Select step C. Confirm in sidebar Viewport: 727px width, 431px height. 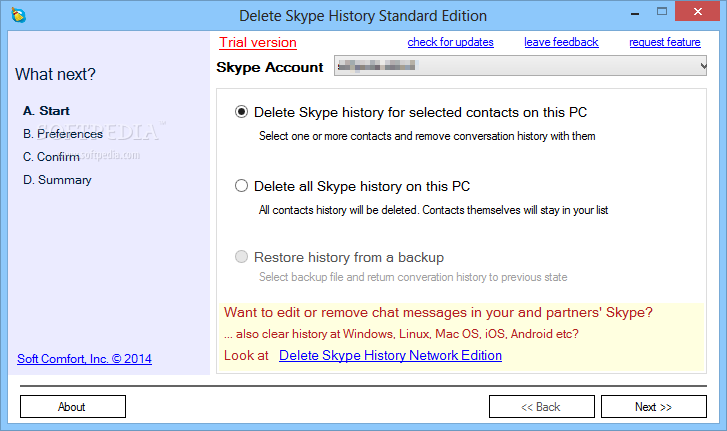click(x=51, y=157)
